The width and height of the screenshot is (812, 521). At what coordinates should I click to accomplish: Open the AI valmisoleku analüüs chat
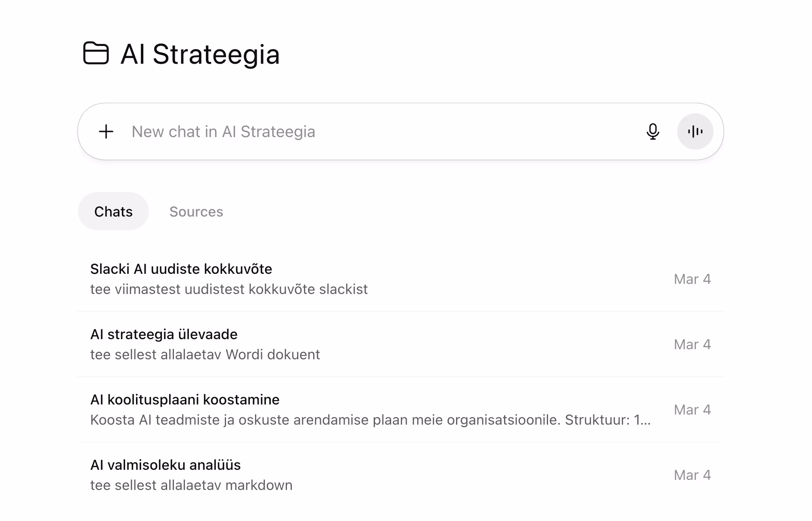[165, 465]
